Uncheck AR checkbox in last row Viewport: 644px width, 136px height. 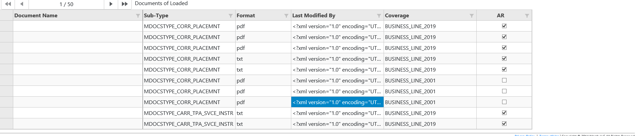coord(504,123)
